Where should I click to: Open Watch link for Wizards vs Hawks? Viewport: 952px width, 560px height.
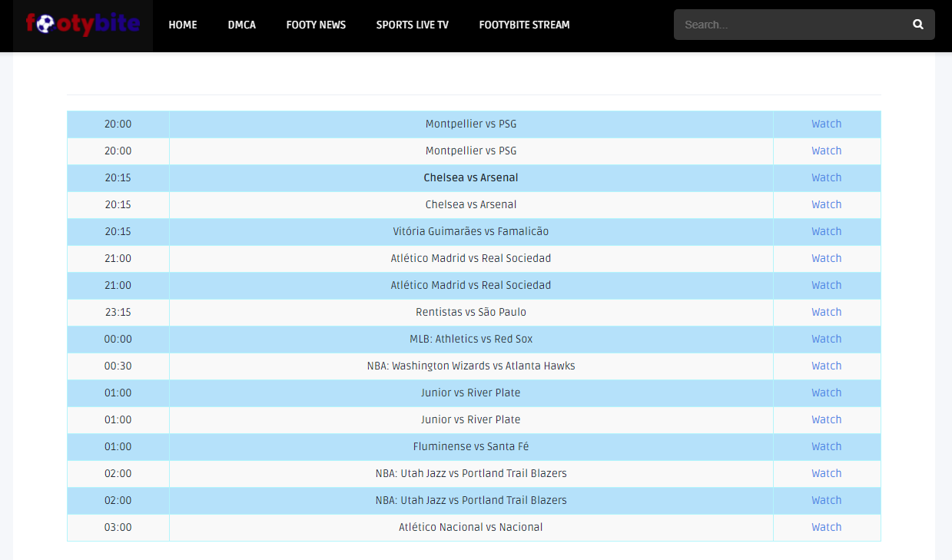826,366
